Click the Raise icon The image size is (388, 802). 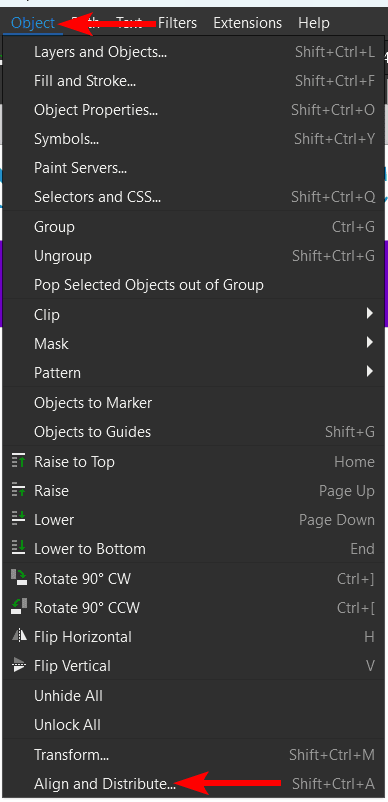tap(18, 491)
